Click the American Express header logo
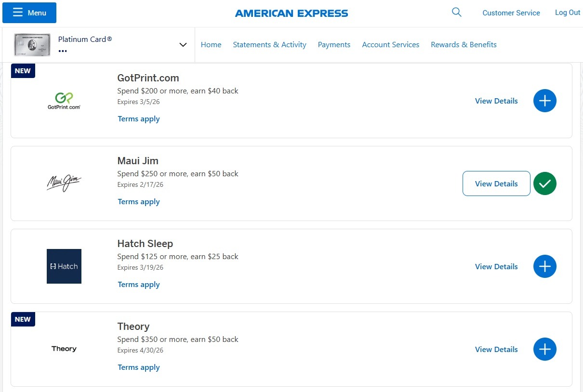Image resolution: width=583 pixels, height=392 pixels. point(291,13)
